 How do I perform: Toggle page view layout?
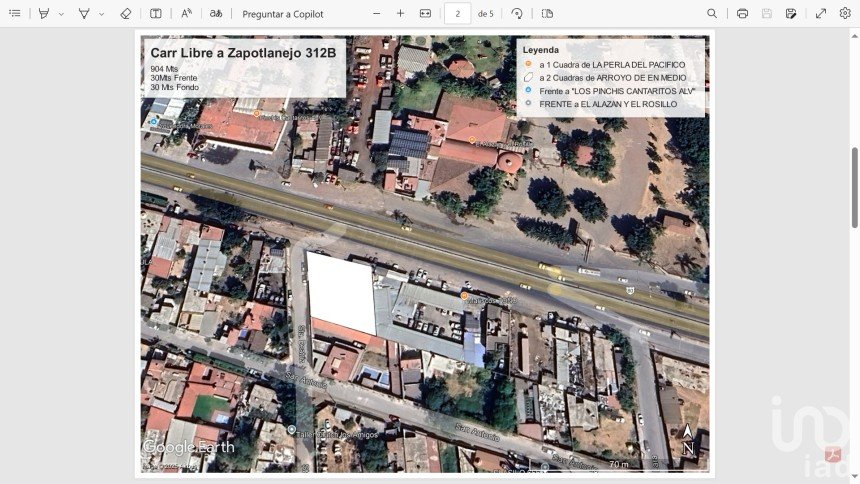click(547, 14)
